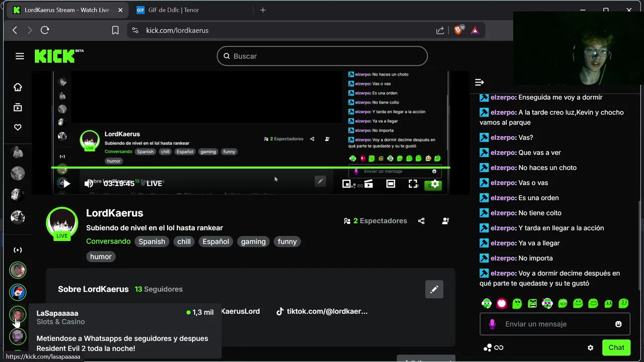The height and width of the screenshot is (362, 644).
Task: Insert the pink glowing emote
Action: (502, 303)
